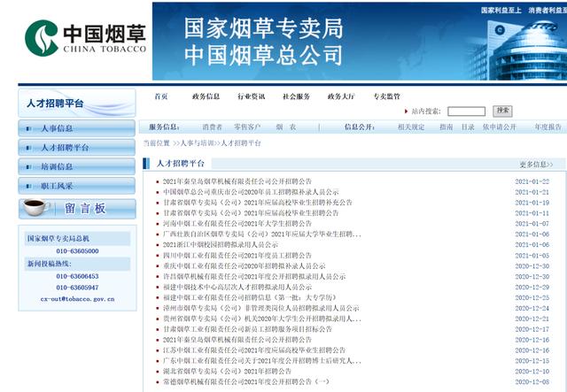
Task: Click the China Tobacco logo
Action: (x=85, y=37)
